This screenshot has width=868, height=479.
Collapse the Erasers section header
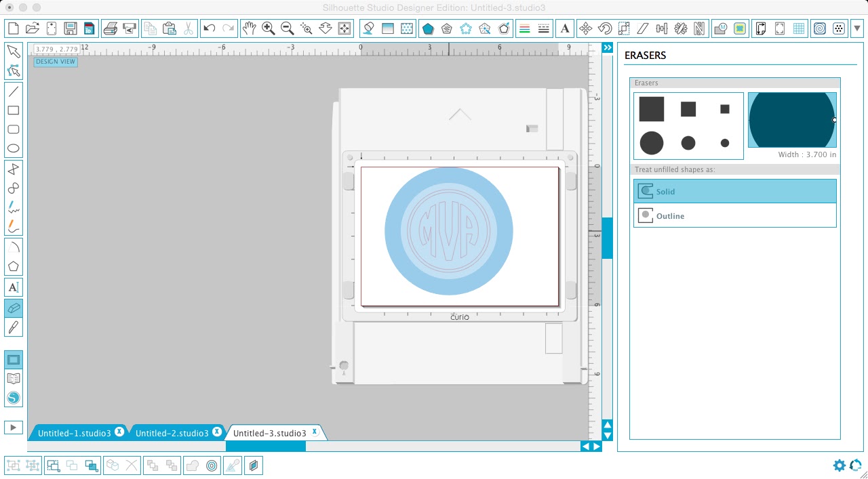tap(734, 83)
